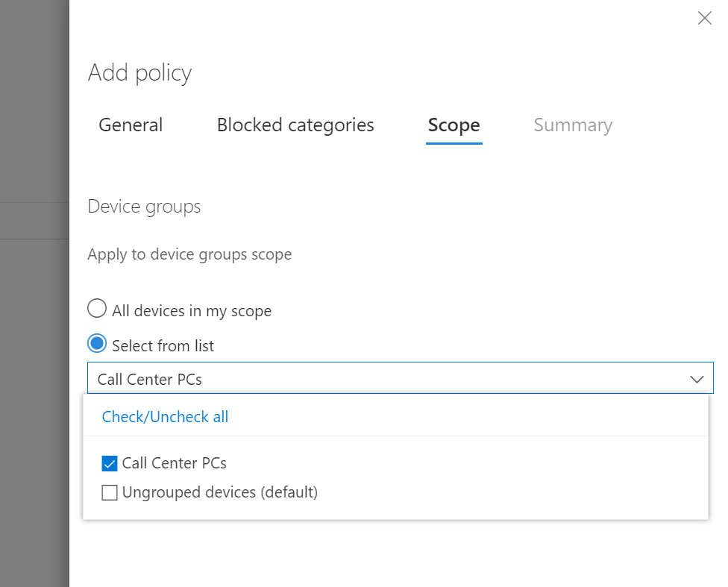Click the Call Center PCs option label in list

tap(174, 463)
